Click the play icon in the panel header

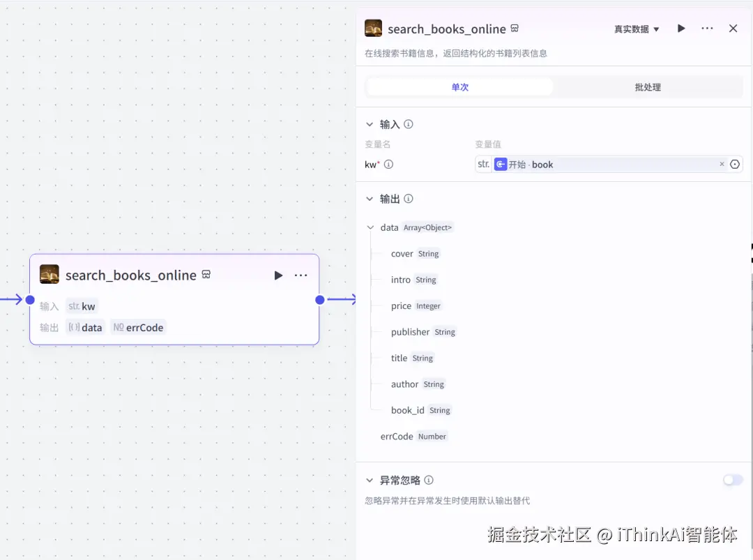pyautogui.click(x=681, y=28)
